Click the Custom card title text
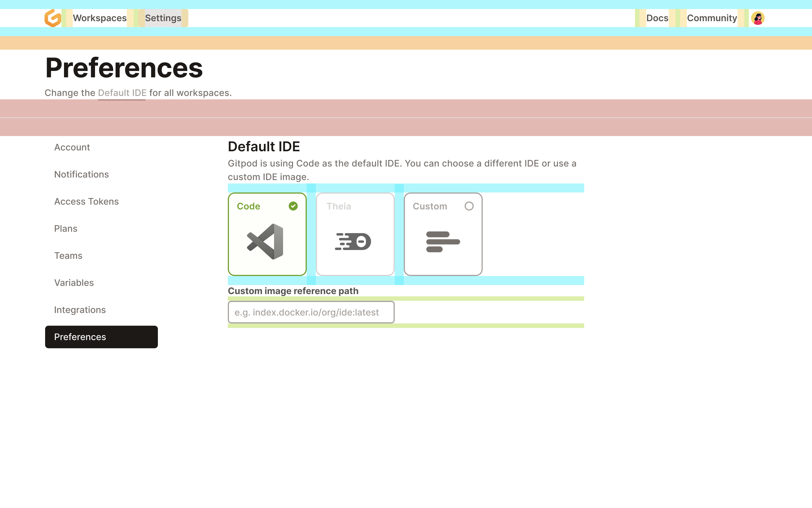Image resolution: width=812 pixels, height=508 pixels. click(430, 206)
